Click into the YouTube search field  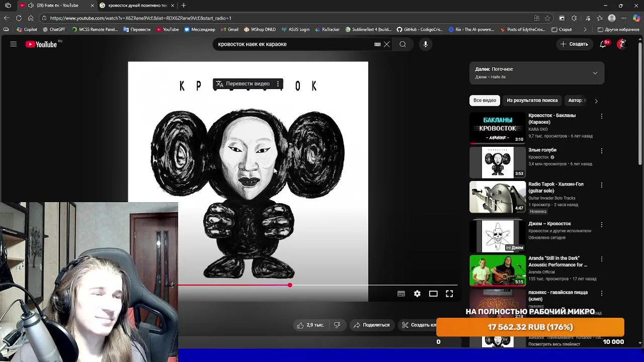click(x=294, y=44)
